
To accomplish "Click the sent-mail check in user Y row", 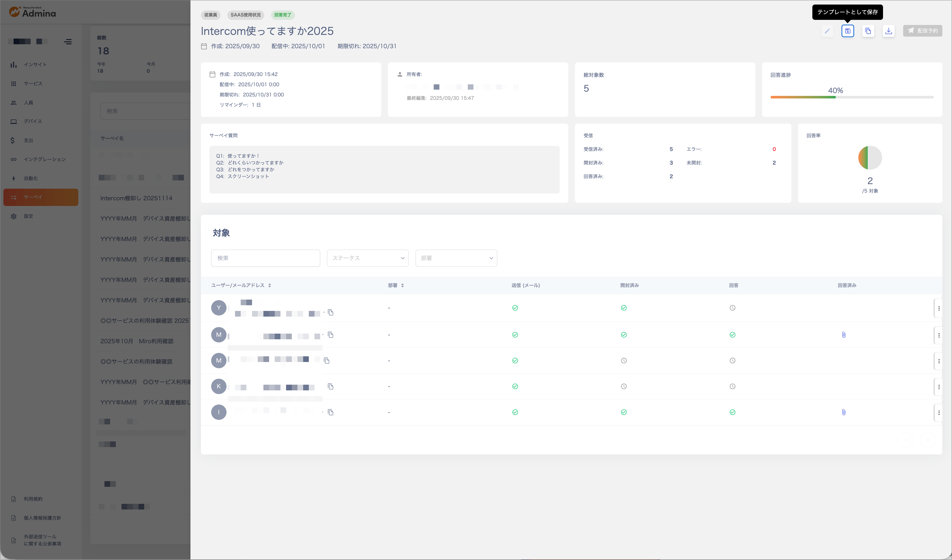I will point(515,308).
